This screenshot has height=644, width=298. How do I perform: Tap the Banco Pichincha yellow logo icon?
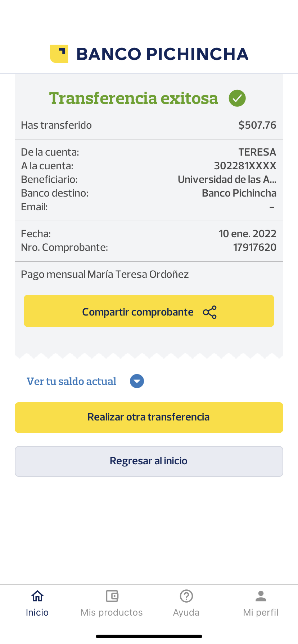point(59,54)
